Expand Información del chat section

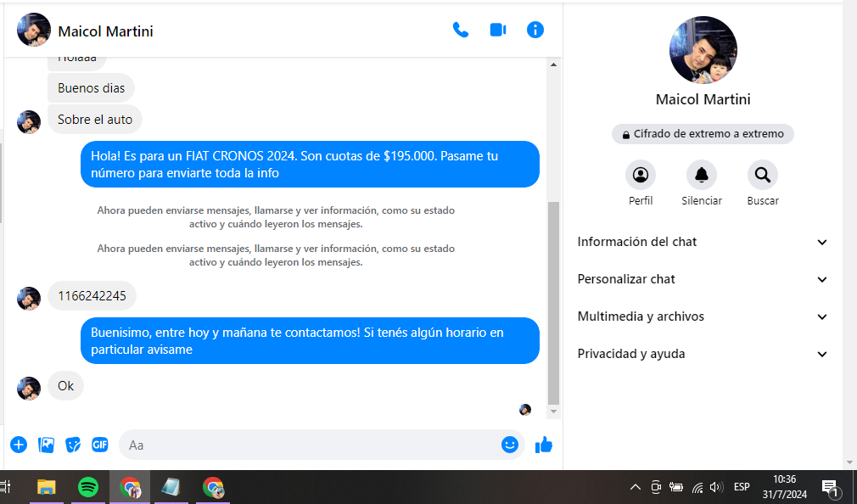(702, 242)
